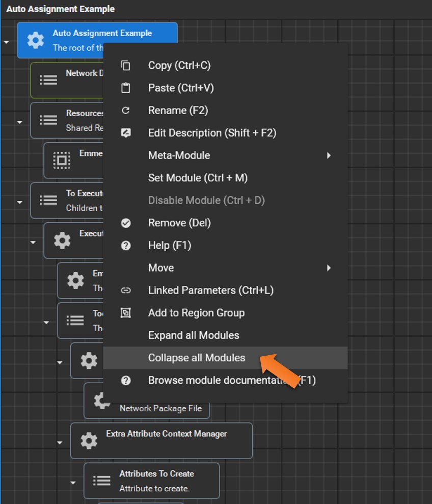Choose Expand all Modules from menu
Viewport: 432px width, 504px height.
pyautogui.click(x=194, y=335)
